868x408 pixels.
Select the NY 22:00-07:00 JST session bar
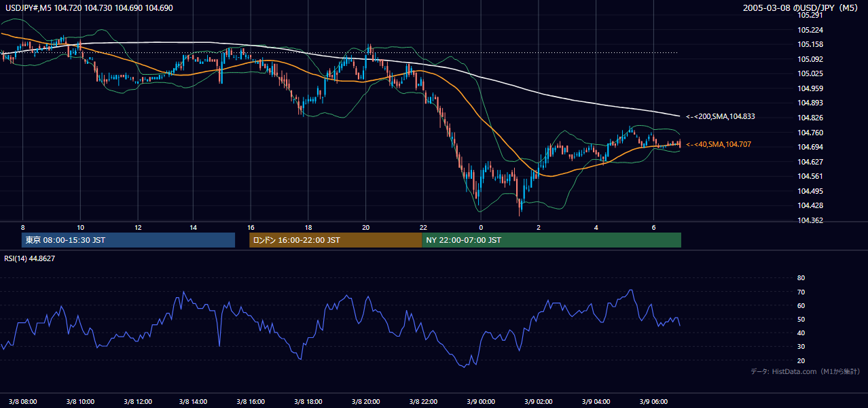click(551, 240)
